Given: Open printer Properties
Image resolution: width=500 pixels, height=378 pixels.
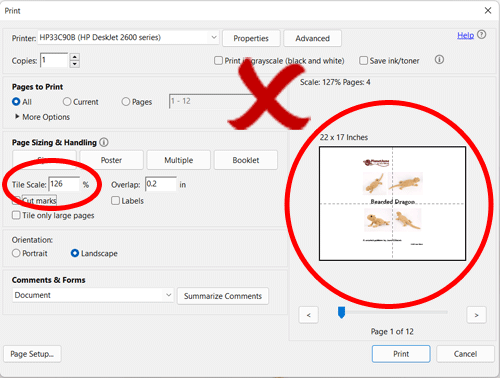Looking at the screenshot, I should [251, 38].
